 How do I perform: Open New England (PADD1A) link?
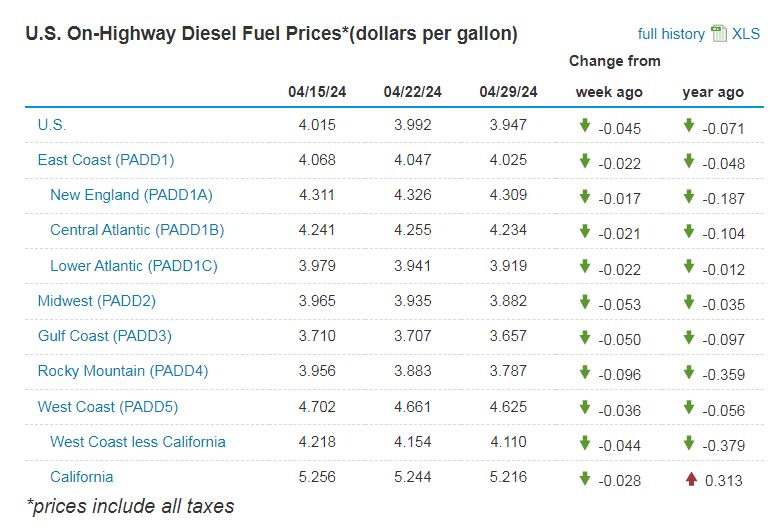(131, 195)
